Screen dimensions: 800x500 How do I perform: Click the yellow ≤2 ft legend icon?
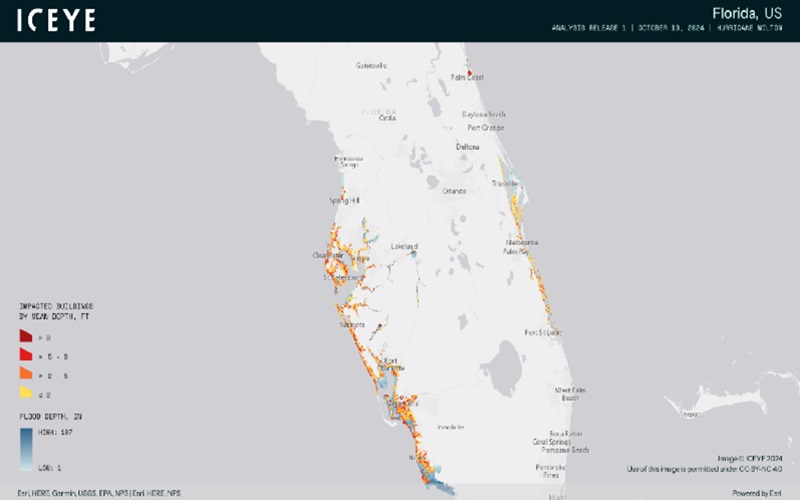pos(26,394)
